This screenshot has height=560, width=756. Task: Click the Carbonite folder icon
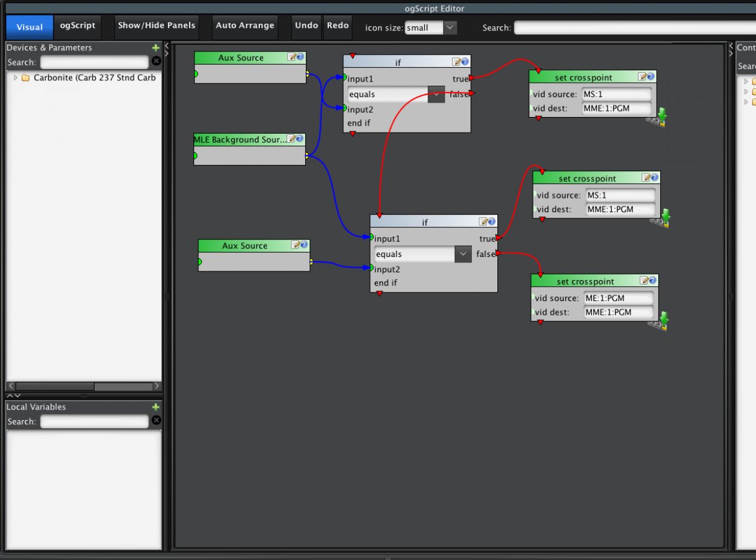click(25, 78)
